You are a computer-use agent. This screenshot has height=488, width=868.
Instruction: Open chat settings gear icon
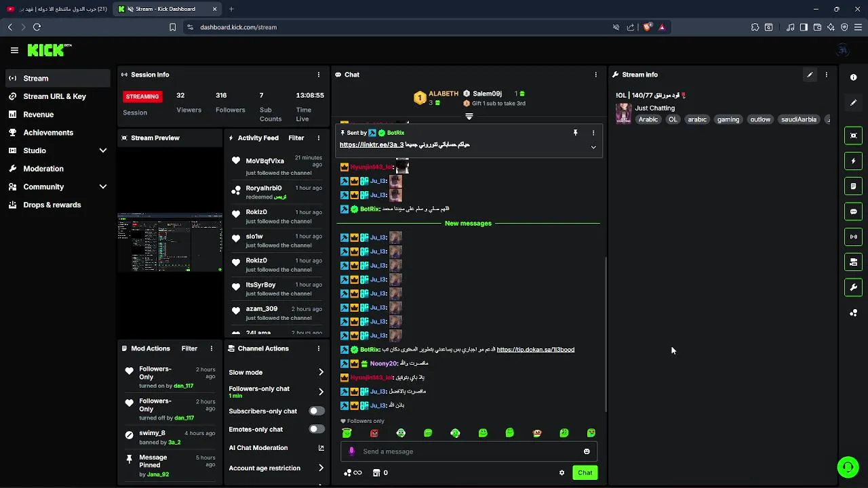561,473
